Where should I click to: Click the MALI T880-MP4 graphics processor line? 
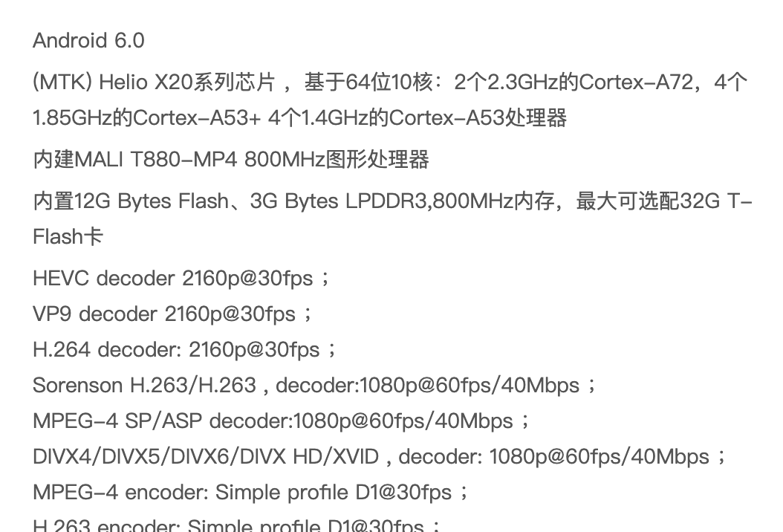pos(231,160)
